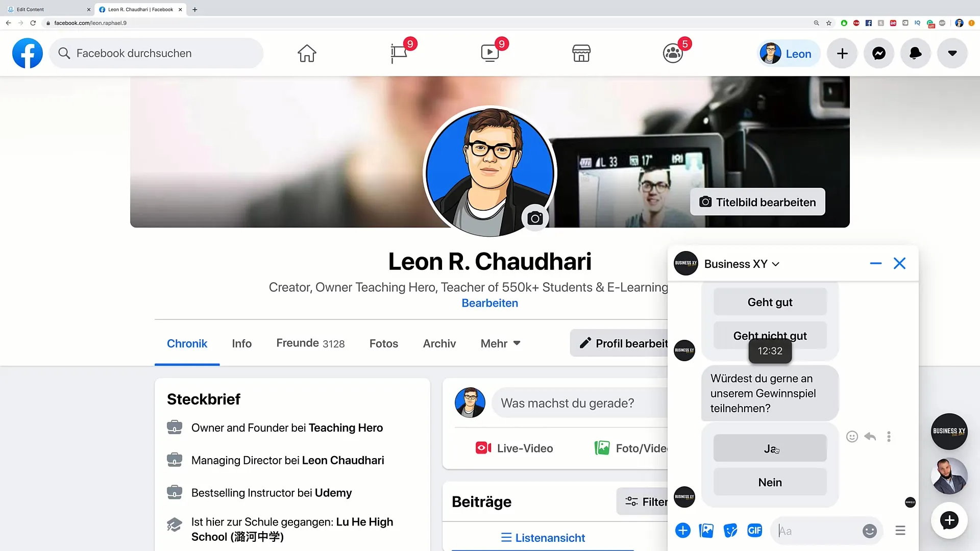Click the Profil bearbeiten button
This screenshot has height=551, width=980.
point(627,343)
